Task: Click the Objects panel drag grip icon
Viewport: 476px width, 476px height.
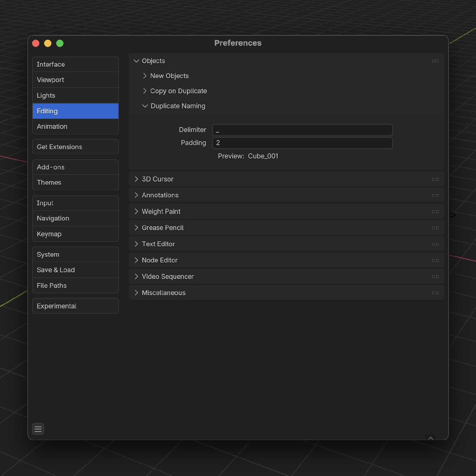Action: pos(435,61)
